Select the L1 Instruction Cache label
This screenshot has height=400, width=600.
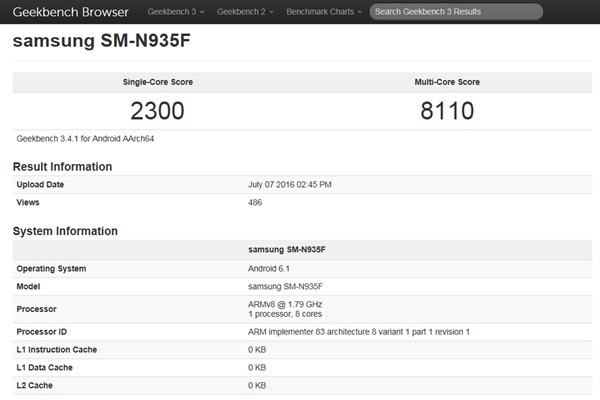pyautogui.click(x=57, y=349)
